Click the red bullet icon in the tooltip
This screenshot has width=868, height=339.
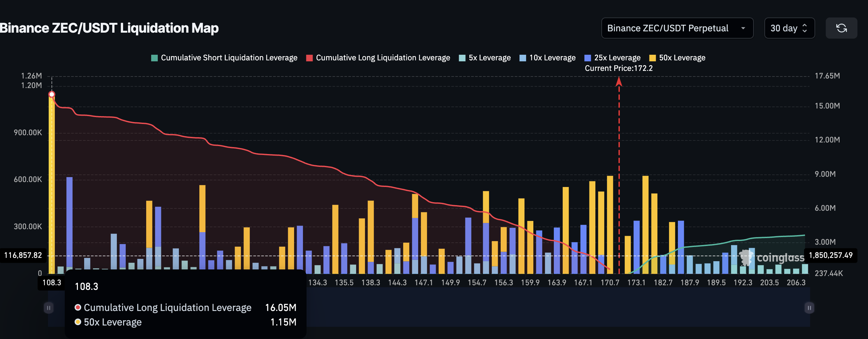[x=78, y=307]
